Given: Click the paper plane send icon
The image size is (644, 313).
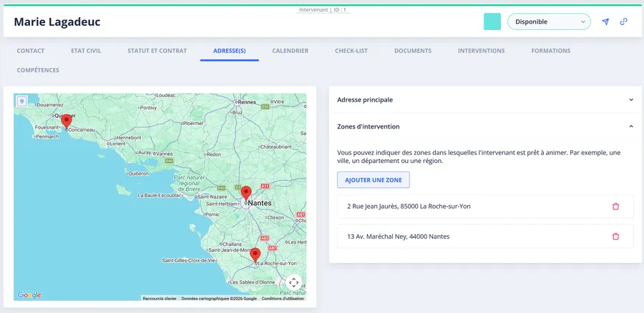Looking at the screenshot, I should (x=605, y=21).
